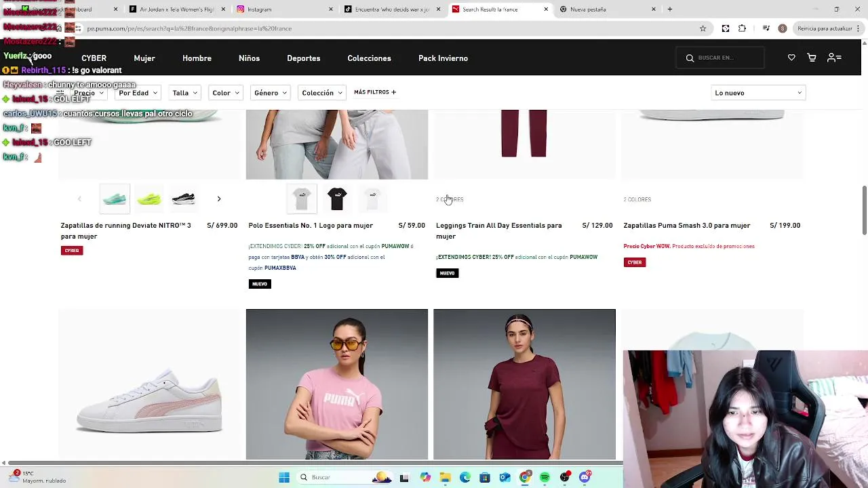The width and height of the screenshot is (868, 488).
Task: Open Windows Start menu
Action: (x=284, y=478)
